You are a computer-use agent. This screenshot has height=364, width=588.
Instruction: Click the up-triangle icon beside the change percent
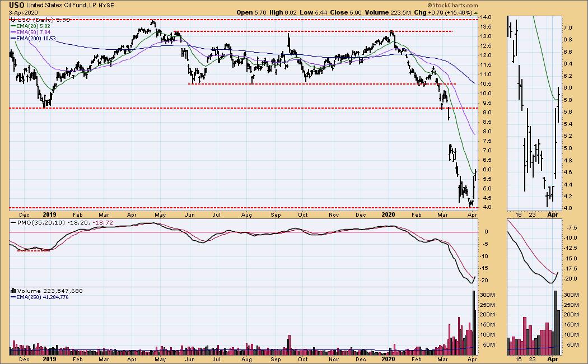476,13
